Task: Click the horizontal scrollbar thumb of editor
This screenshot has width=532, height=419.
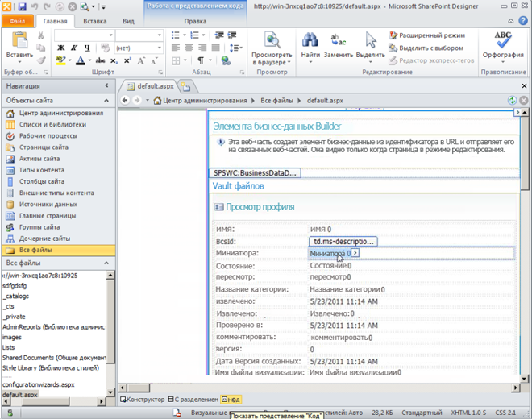Action: pyautogui.click(x=139, y=388)
